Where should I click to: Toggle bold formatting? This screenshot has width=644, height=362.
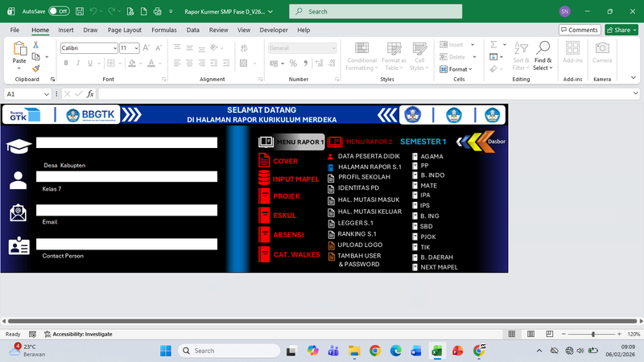pyautogui.click(x=64, y=64)
